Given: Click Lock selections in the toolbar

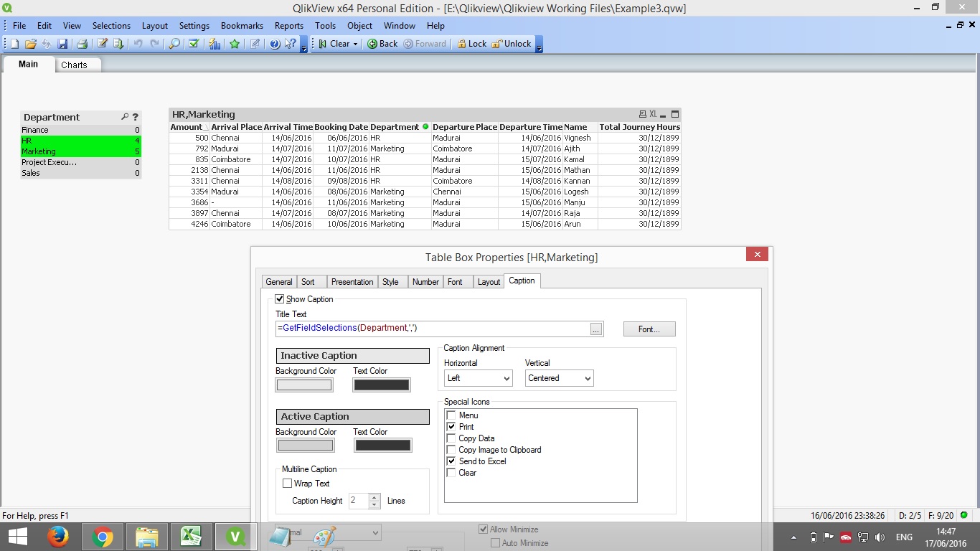Looking at the screenshot, I should [471, 44].
